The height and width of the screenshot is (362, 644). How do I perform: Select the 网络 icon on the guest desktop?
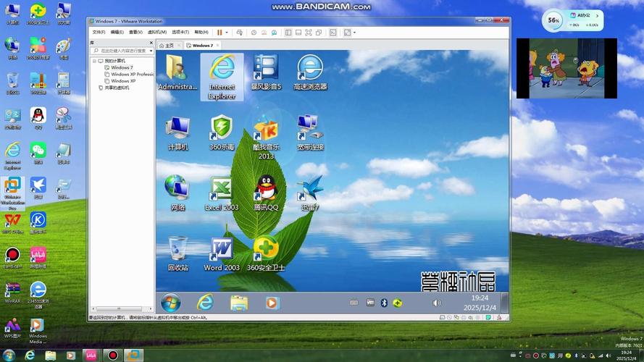pyautogui.click(x=177, y=193)
